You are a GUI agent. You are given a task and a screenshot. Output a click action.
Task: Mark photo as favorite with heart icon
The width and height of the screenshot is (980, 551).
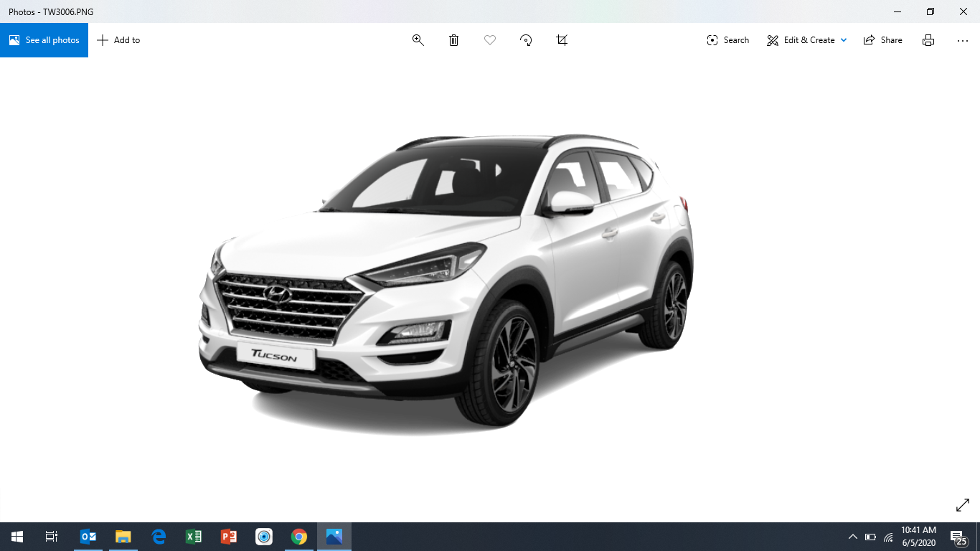tap(490, 40)
